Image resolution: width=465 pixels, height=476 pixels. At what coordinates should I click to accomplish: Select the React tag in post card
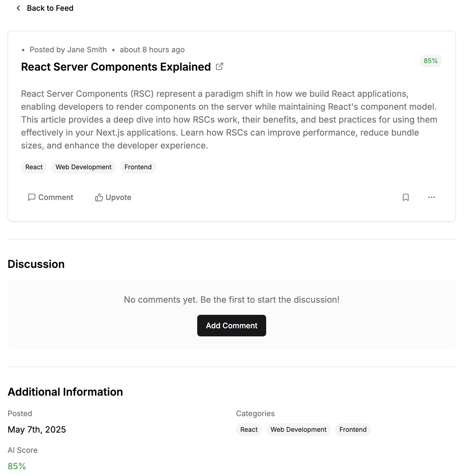[34, 167]
